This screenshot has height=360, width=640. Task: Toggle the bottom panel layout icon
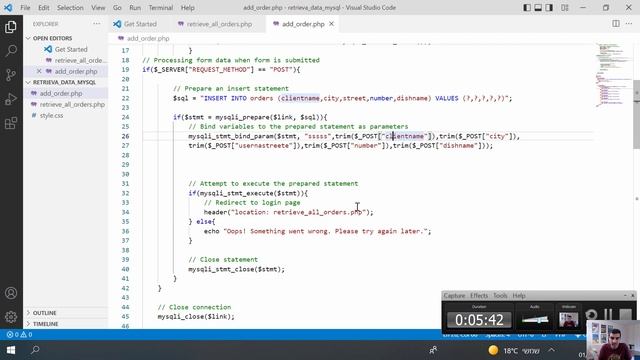(x=538, y=7)
